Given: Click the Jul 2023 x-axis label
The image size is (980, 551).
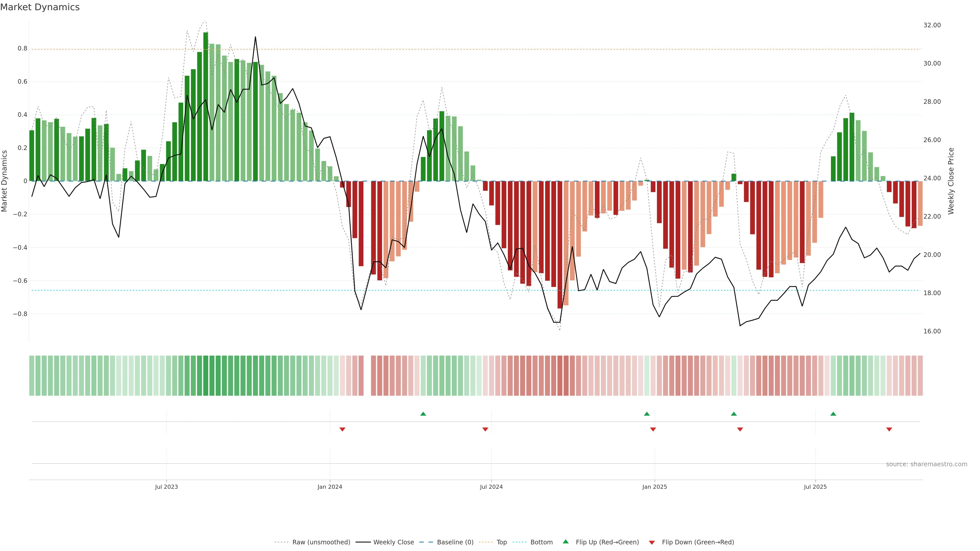Looking at the screenshot, I should 166,487.
